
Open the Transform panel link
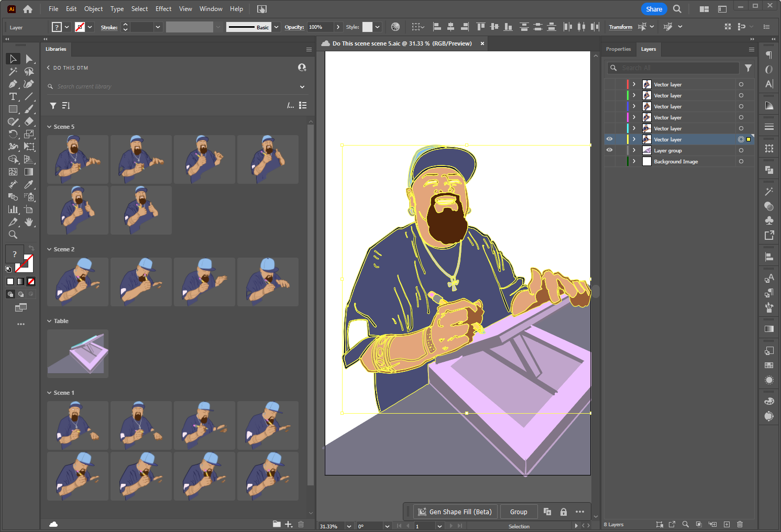(x=620, y=27)
